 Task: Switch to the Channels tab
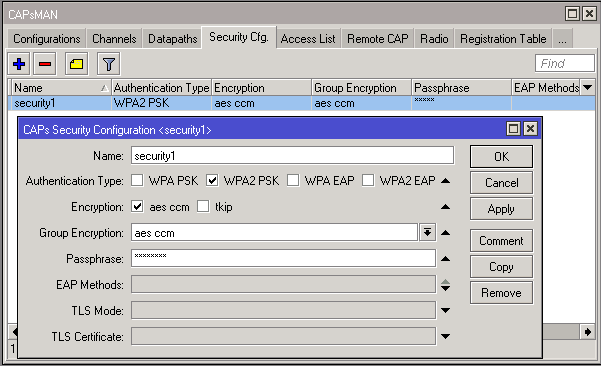tap(114, 39)
